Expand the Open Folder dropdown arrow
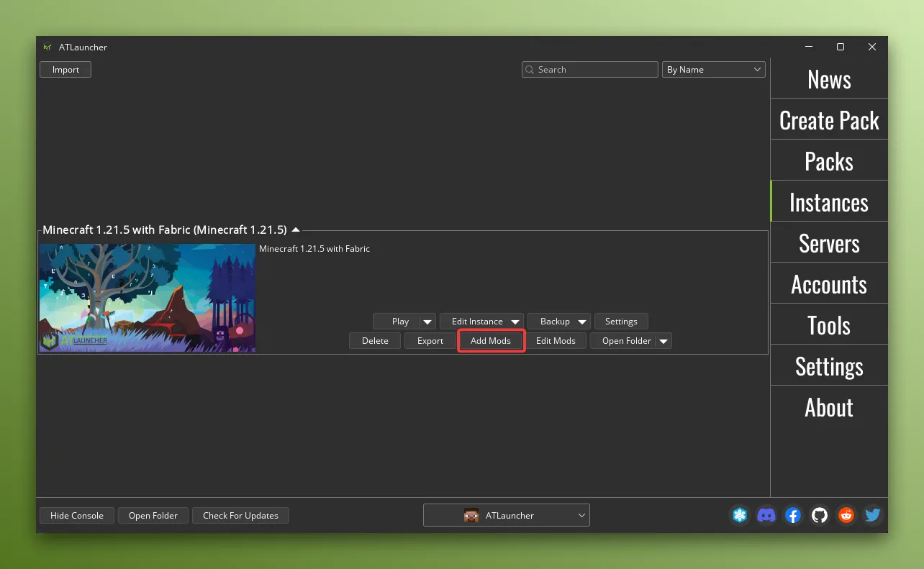924x569 pixels. coord(663,340)
